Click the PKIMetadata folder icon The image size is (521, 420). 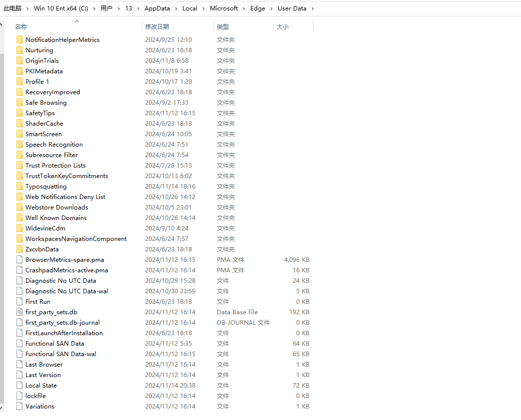(x=19, y=71)
